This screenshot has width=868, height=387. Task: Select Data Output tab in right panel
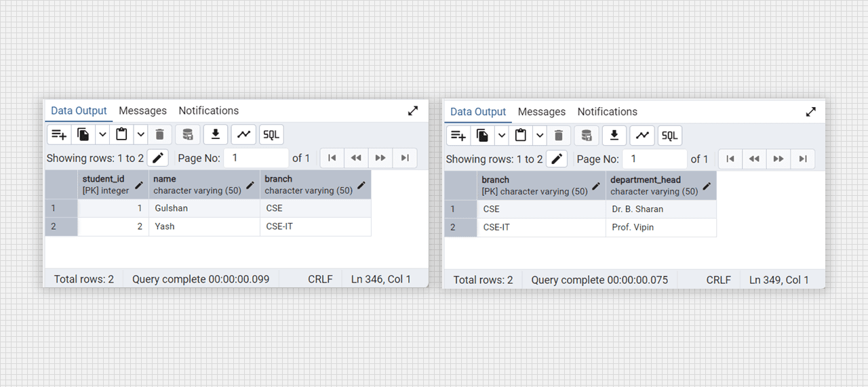[x=478, y=112]
